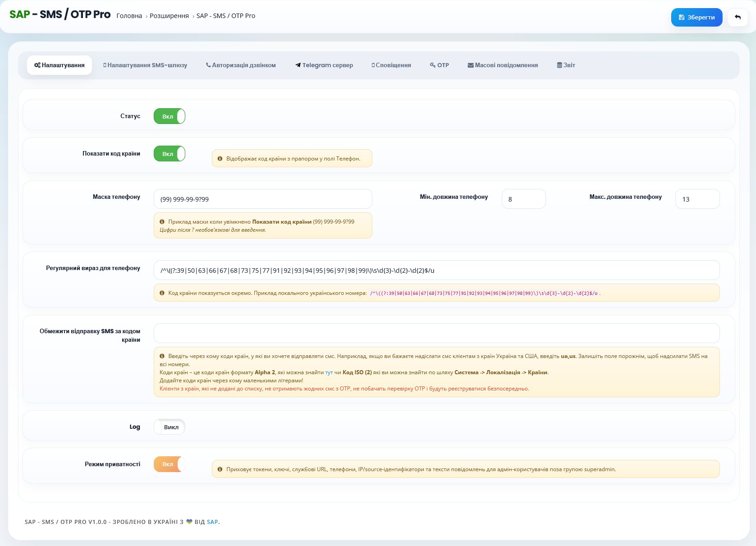The width and height of the screenshot is (756, 546).
Task: Turn off the Режим приватності toggle
Action: point(170,464)
